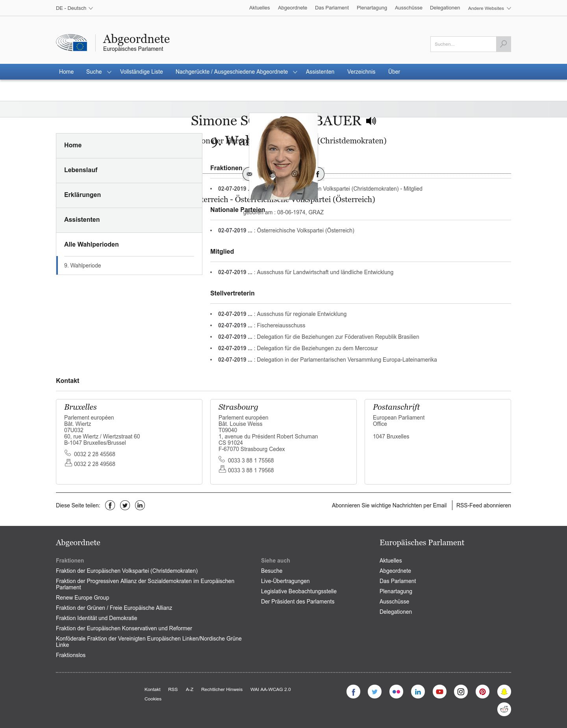Click the Suchen search input field

pyautogui.click(x=463, y=44)
